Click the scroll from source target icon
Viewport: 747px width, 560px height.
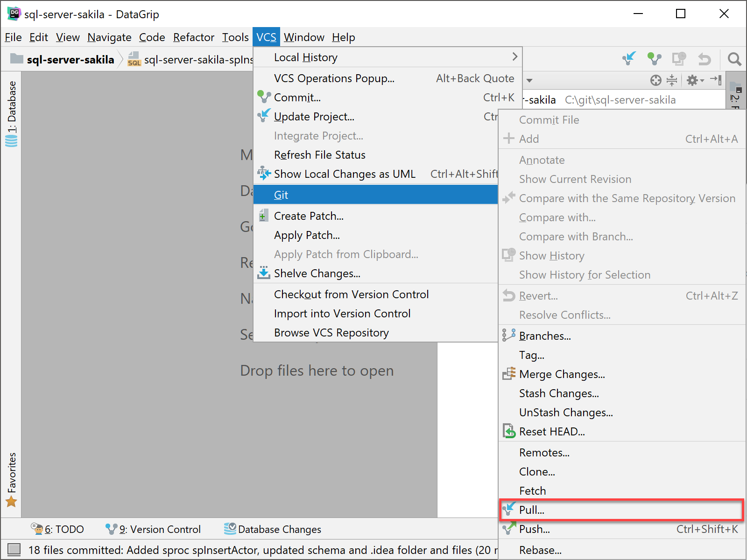656,80
